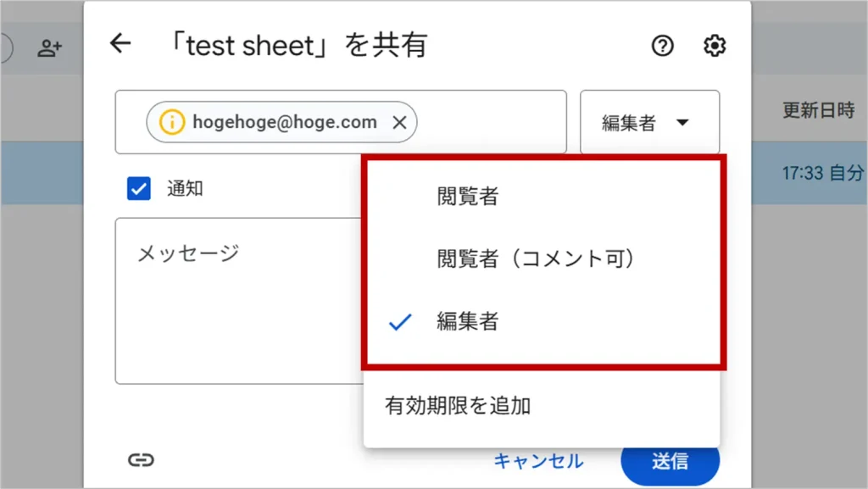The image size is (868, 489).
Task: Uncheck the 通知 notification checkbox
Action: (x=138, y=189)
